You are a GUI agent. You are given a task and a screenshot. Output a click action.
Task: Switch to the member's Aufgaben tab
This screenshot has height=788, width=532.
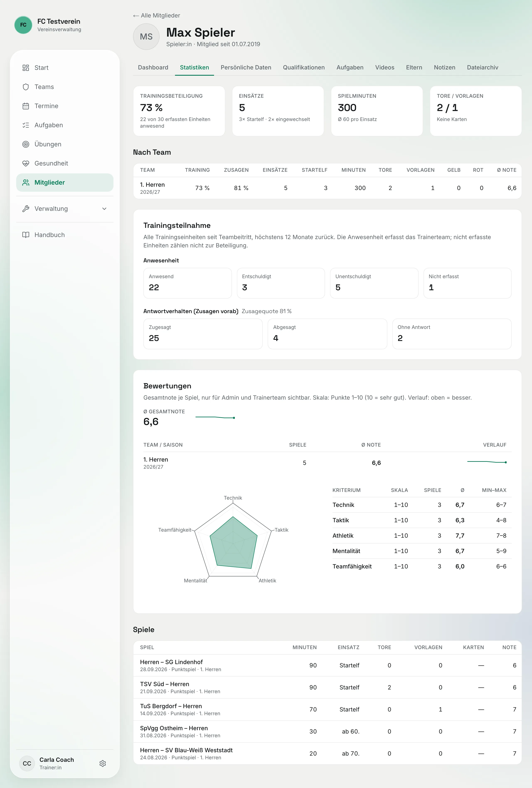[x=350, y=68]
